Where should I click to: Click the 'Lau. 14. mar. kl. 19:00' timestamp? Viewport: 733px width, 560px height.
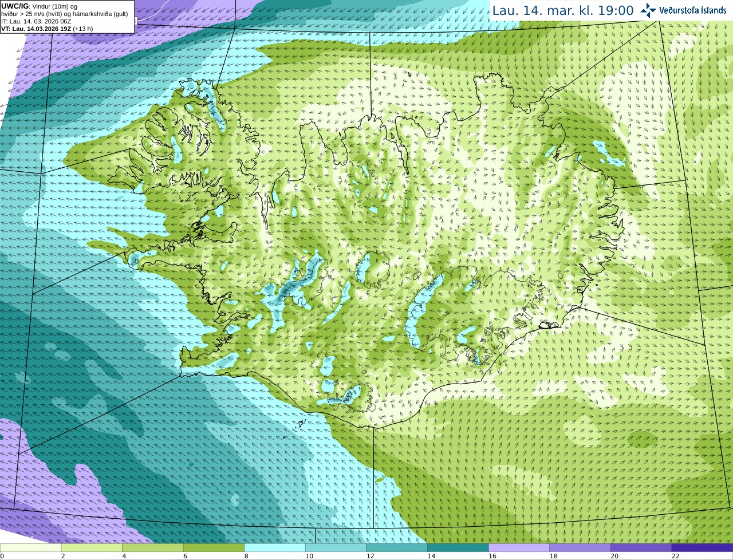[x=563, y=10]
